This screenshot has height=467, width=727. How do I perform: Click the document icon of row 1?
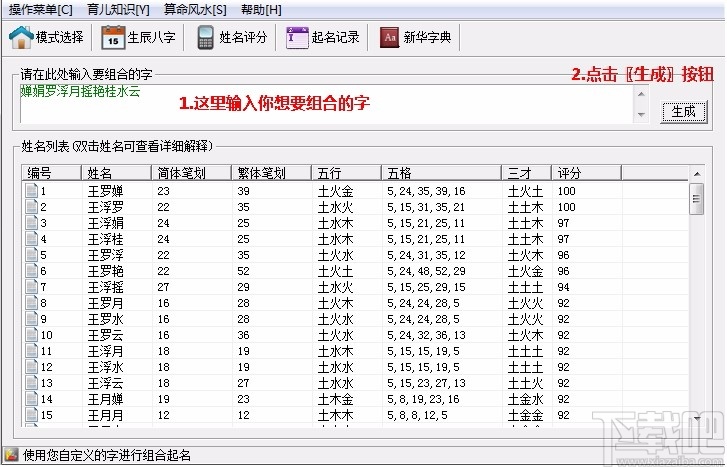(x=32, y=191)
